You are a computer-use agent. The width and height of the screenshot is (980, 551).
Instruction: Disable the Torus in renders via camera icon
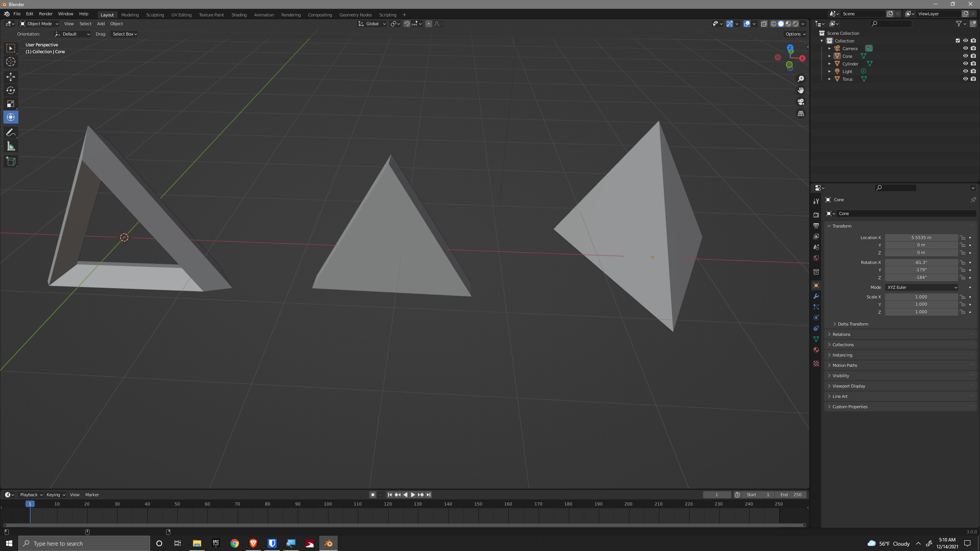973,79
